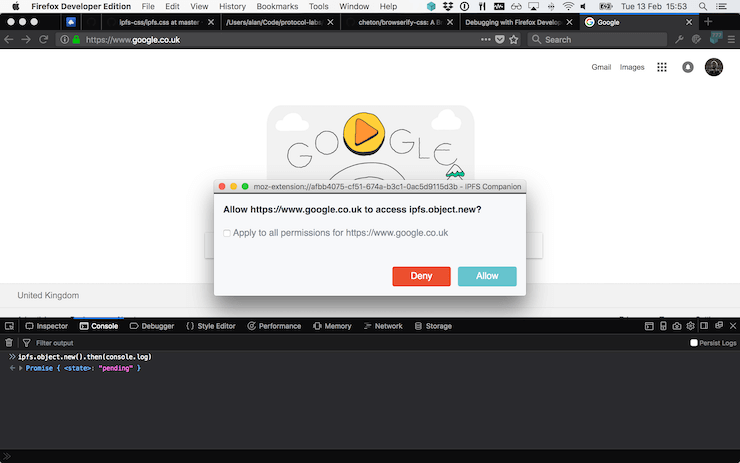This screenshot has width=740, height=463.
Task: Click the element picker icon in DevTools
Action: (x=9, y=326)
